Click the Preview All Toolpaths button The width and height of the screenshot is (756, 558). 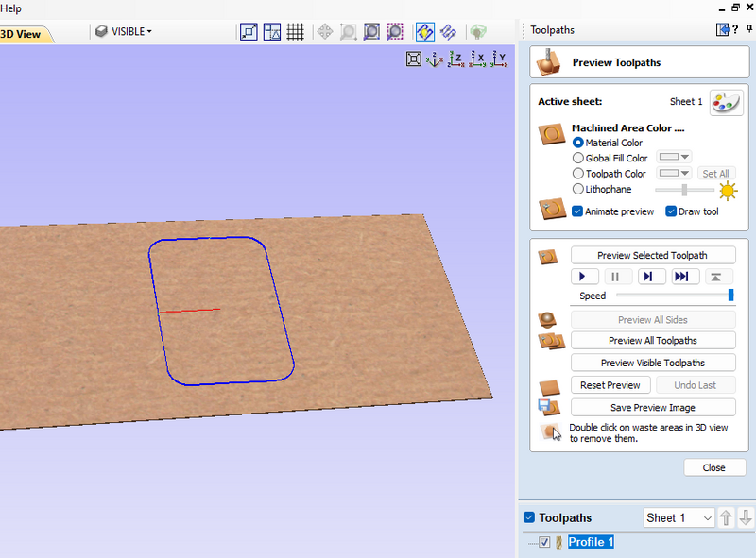pyautogui.click(x=653, y=341)
